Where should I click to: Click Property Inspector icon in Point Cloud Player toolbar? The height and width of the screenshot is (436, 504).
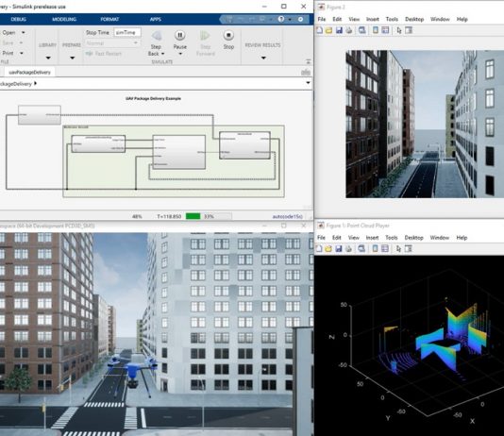[409, 249]
